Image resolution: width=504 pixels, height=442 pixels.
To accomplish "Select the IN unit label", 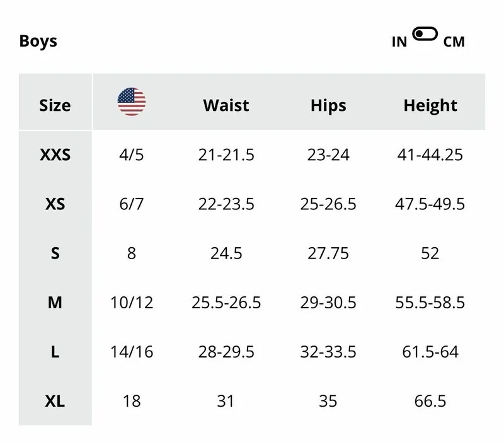I will point(399,42).
